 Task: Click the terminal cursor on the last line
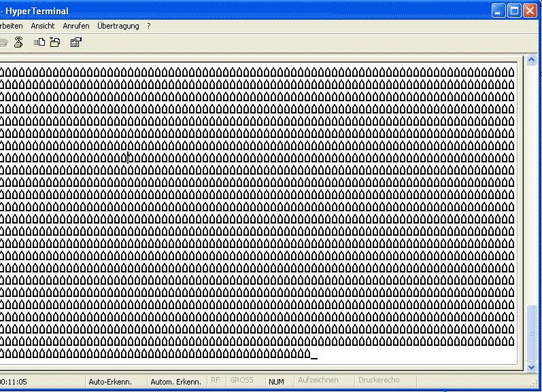tap(314, 358)
